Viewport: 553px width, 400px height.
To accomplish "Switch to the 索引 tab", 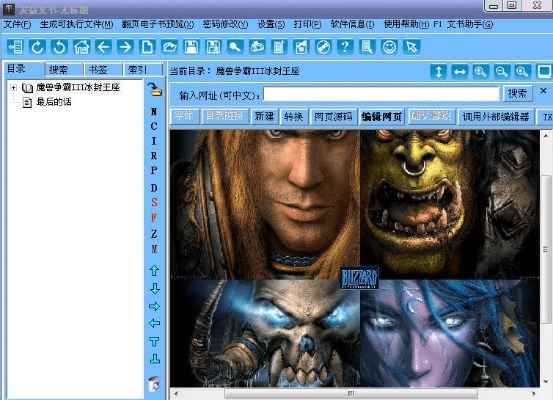I will [142, 70].
